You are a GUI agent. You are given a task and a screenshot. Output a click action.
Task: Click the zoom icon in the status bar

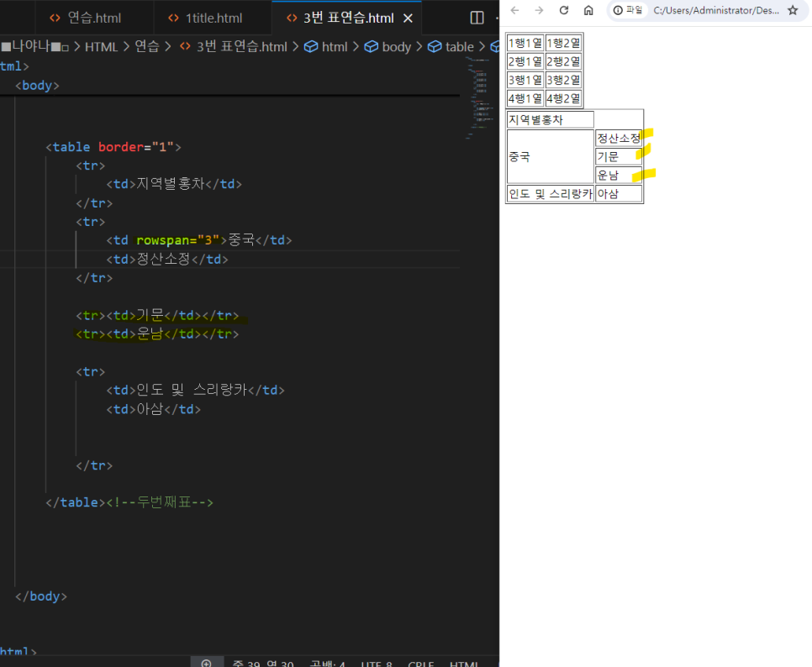207,663
